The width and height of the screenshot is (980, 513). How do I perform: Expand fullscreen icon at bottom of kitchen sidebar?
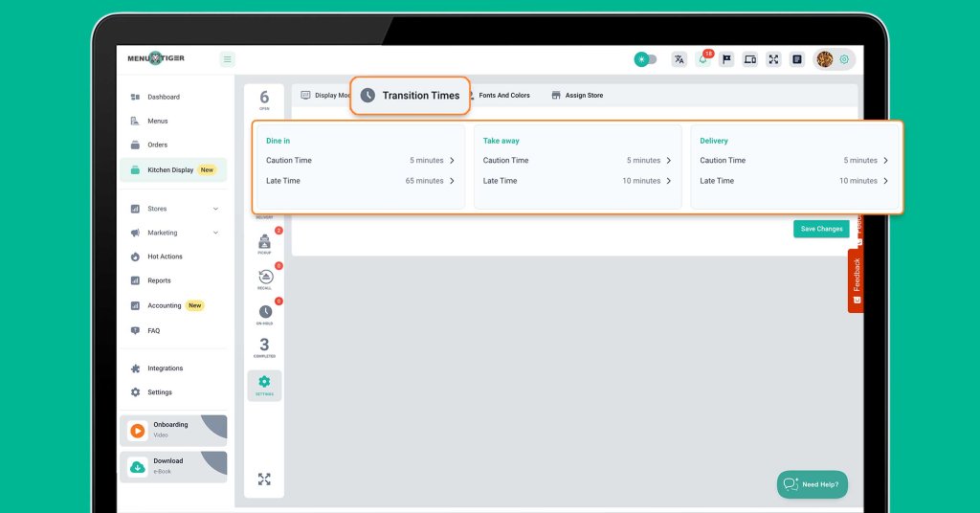(264, 479)
